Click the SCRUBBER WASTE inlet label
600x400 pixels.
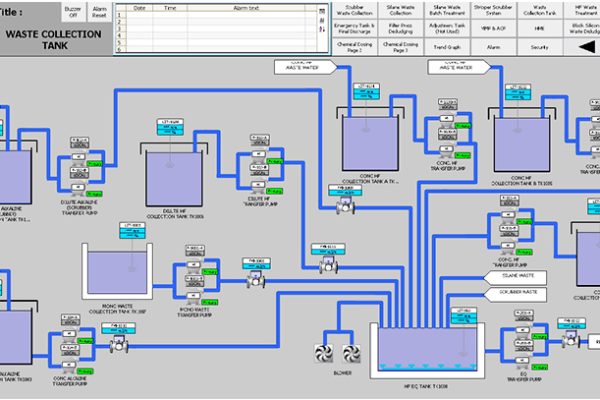[515, 294]
